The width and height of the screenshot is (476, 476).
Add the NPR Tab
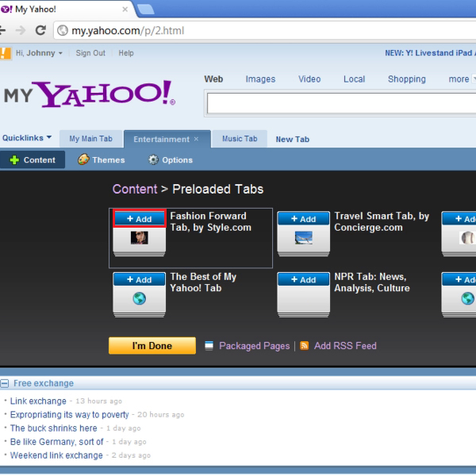pyautogui.click(x=304, y=279)
